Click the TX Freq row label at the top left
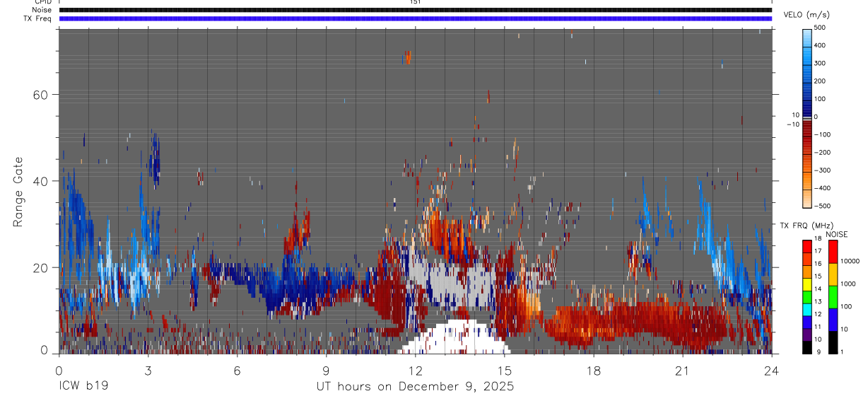This screenshot has height=401, width=868. click(x=37, y=18)
